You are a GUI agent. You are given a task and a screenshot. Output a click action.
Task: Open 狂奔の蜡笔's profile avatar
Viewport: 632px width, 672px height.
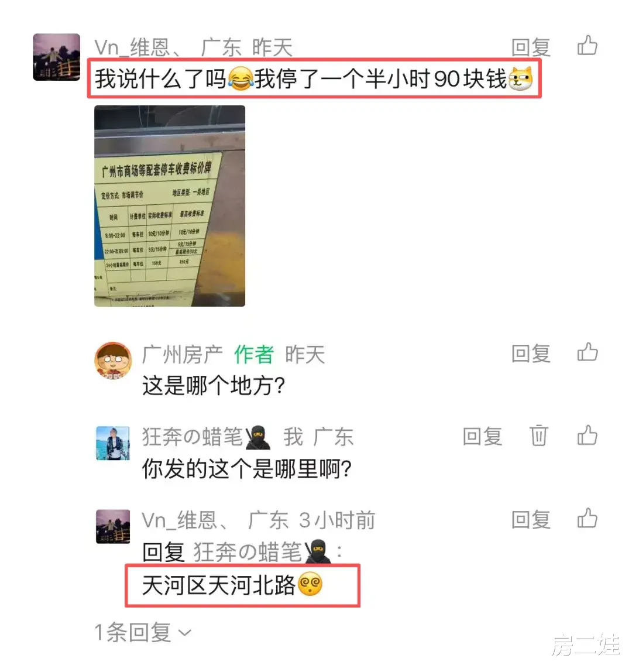click(113, 443)
